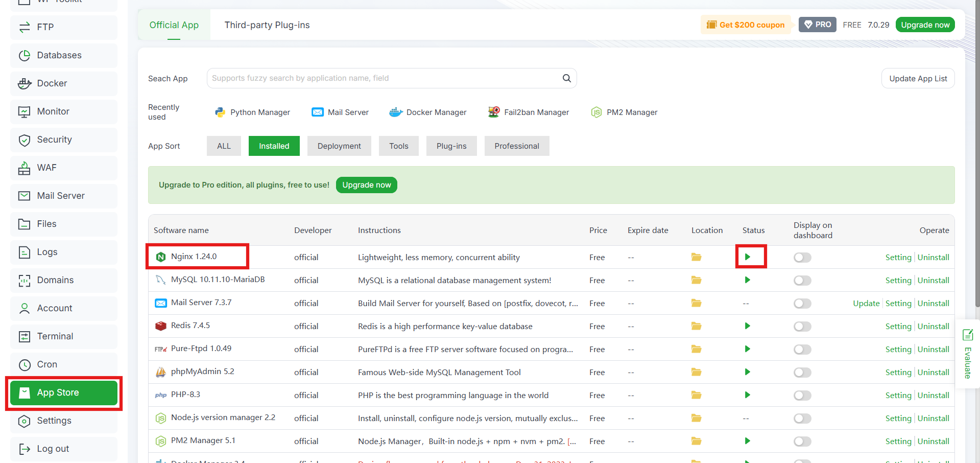This screenshot has height=463, width=980.
Task: Filter apps by ALL
Action: (224, 146)
